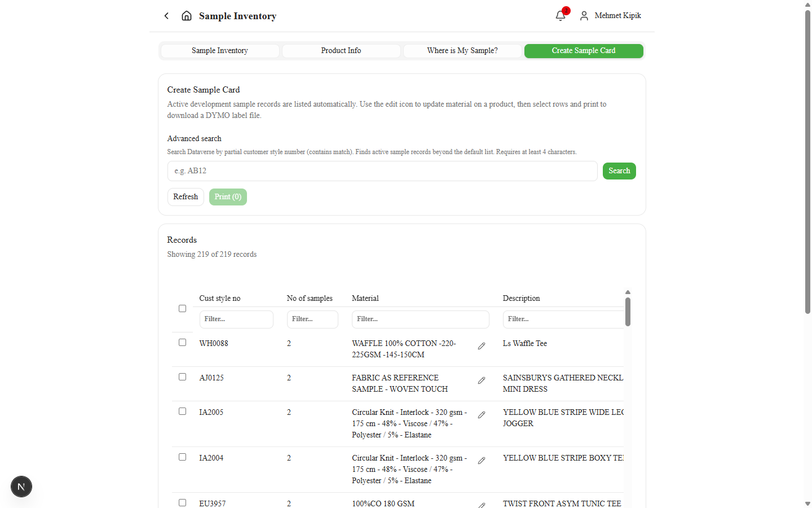Click the No of samples column header
Viewport: 812px width, 508px height.
[x=310, y=299]
